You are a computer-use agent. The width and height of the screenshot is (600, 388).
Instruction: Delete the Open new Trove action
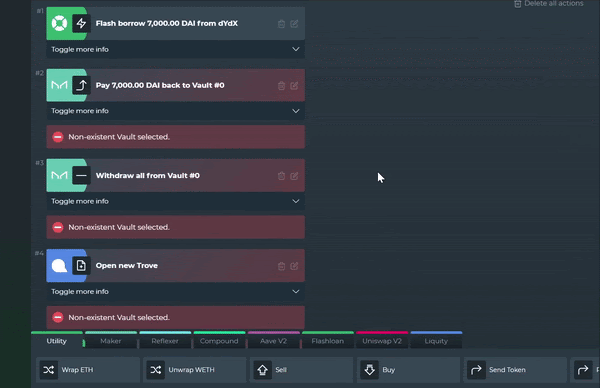click(281, 266)
